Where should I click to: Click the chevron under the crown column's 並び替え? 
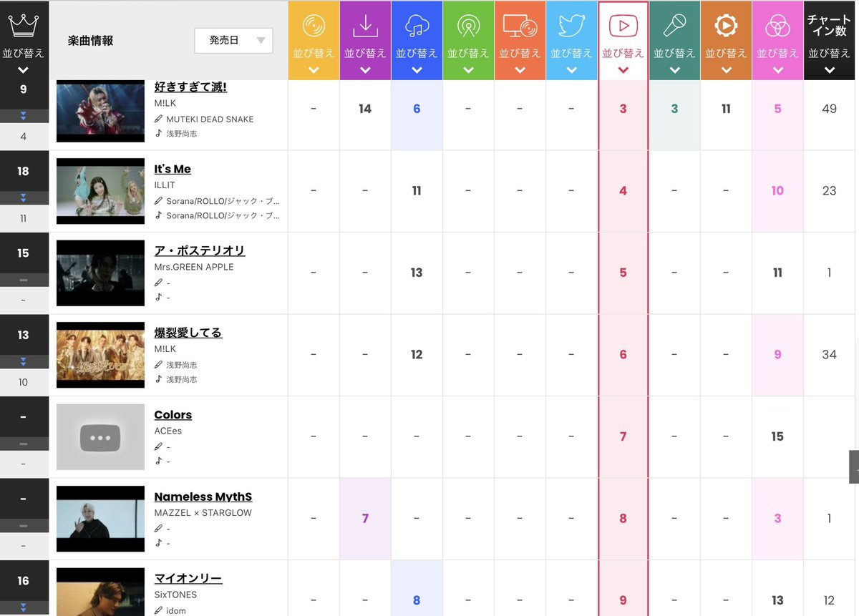[x=23, y=70]
